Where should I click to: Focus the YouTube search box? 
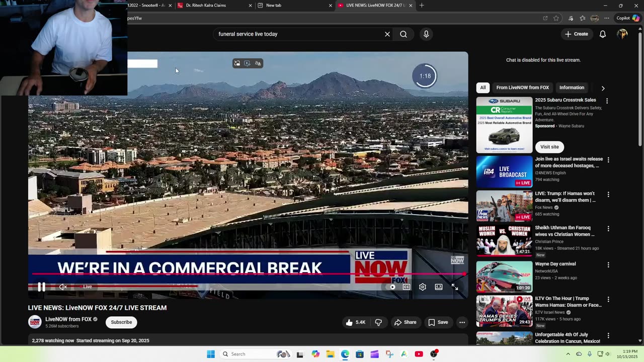[299, 34]
